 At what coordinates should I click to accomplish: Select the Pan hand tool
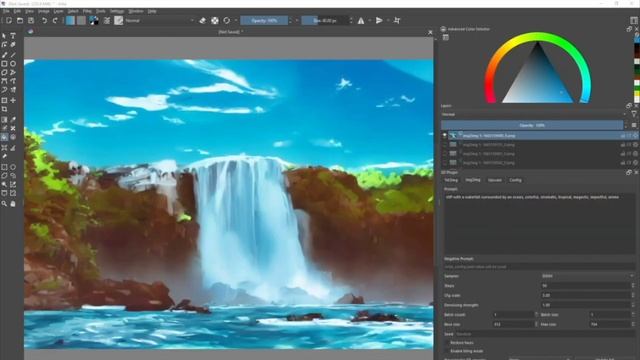pyautogui.click(x=13, y=203)
